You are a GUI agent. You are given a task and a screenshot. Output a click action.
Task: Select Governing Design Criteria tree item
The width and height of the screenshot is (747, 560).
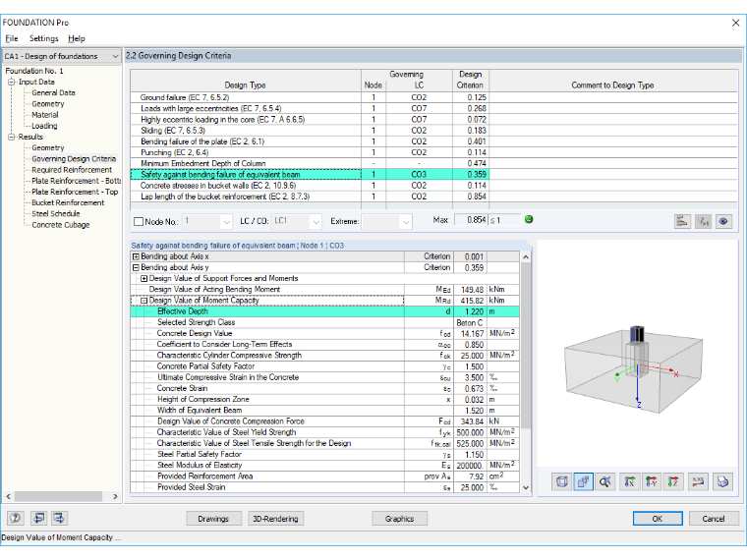click(74, 159)
